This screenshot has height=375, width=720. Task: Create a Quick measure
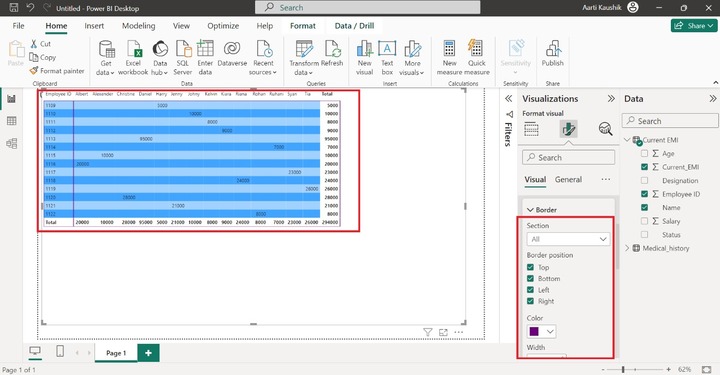476,57
